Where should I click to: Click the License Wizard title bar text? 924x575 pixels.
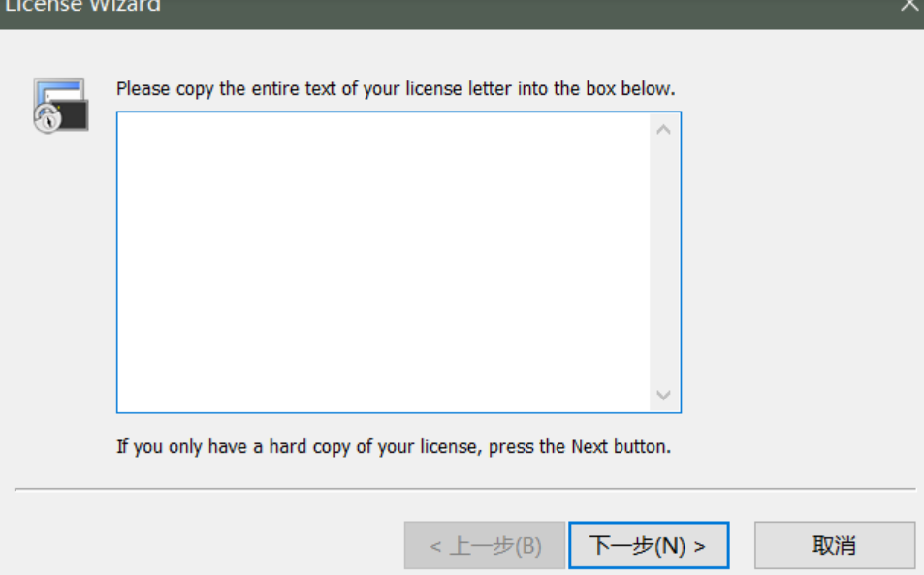click(83, 6)
